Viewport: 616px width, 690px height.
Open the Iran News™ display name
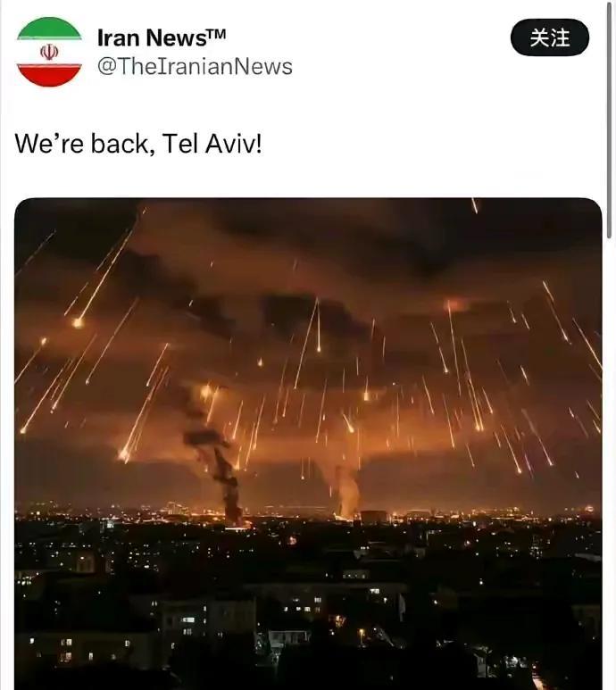[162, 37]
